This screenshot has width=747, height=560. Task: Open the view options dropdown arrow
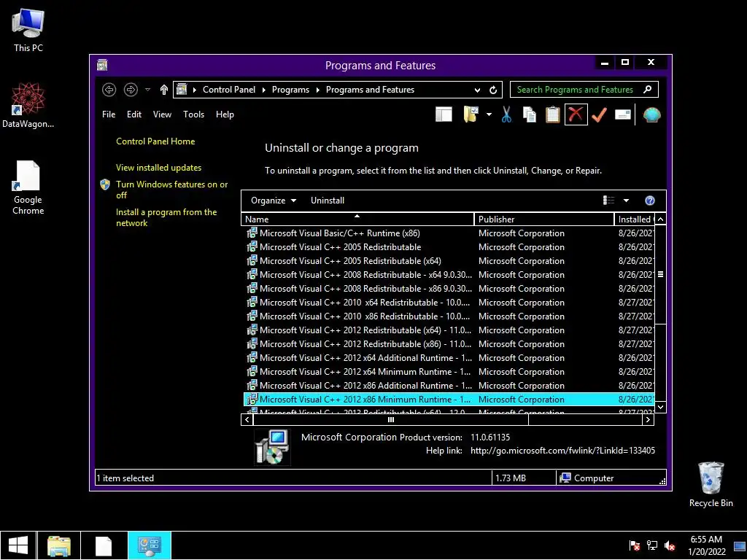click(x=626, y=201)
